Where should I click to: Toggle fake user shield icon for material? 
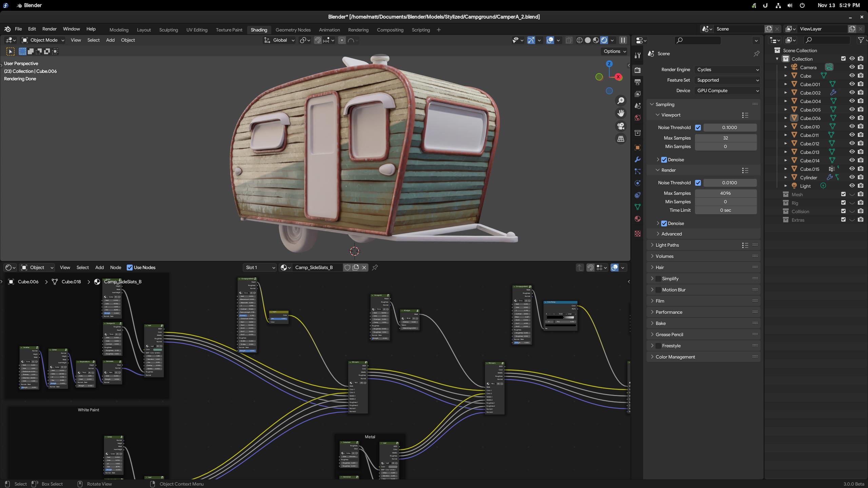click(347, 267)
